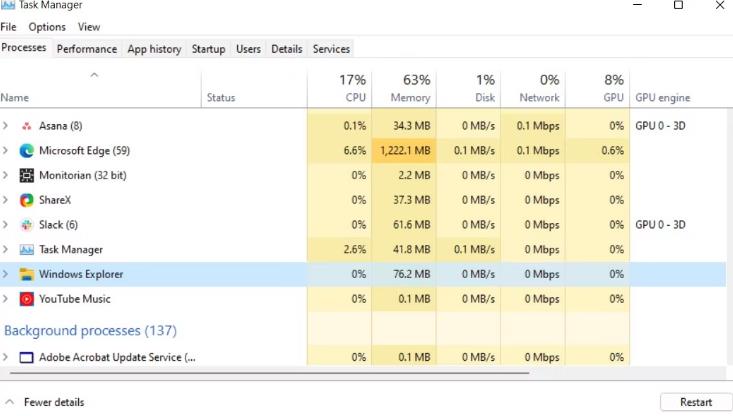Switch to the Startup tab
Viewport: 733px width, 416px height.
coord(208,49)
